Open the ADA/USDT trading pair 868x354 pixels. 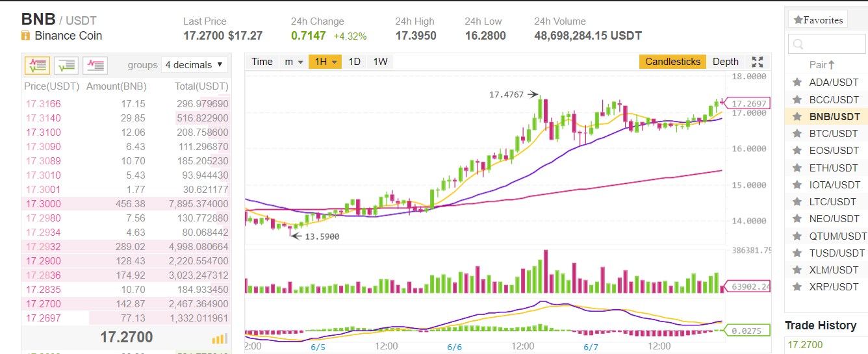click(x=834, y=82)
